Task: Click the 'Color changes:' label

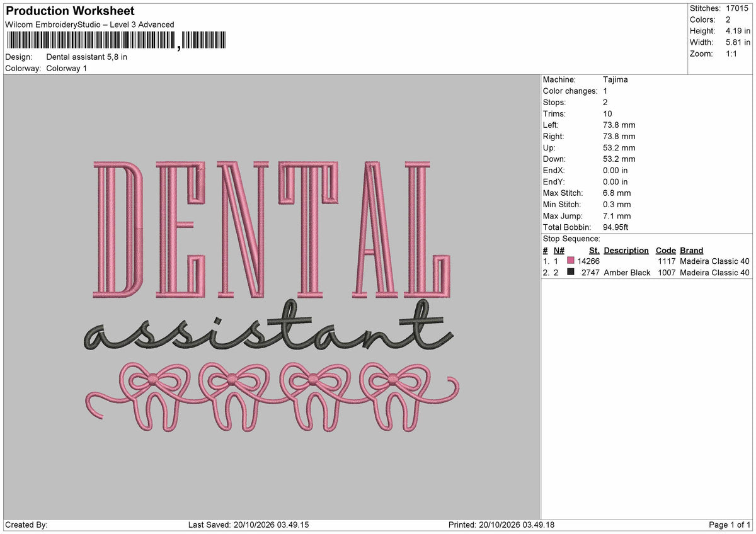Action: click(x=570, y=91)
